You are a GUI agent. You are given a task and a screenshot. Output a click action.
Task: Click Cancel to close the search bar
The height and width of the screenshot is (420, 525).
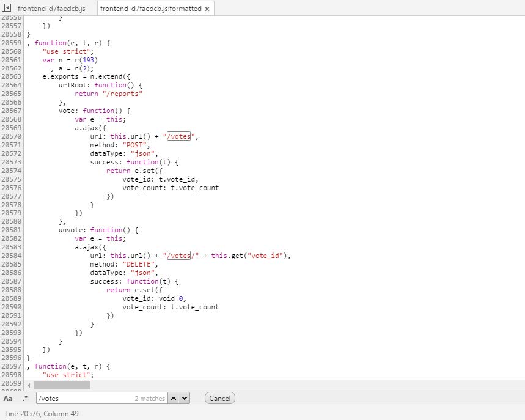tap(219, 399)
